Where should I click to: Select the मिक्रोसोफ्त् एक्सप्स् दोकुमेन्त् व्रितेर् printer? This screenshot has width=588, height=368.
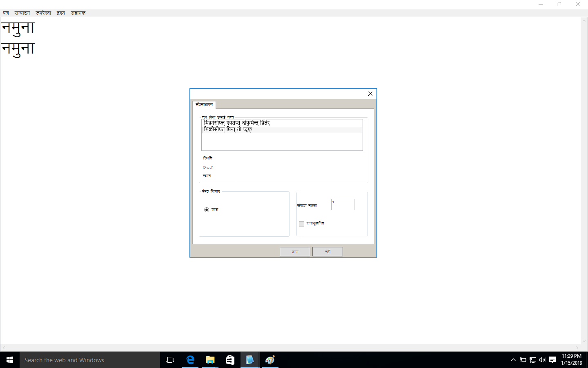(x=237, y=123)
